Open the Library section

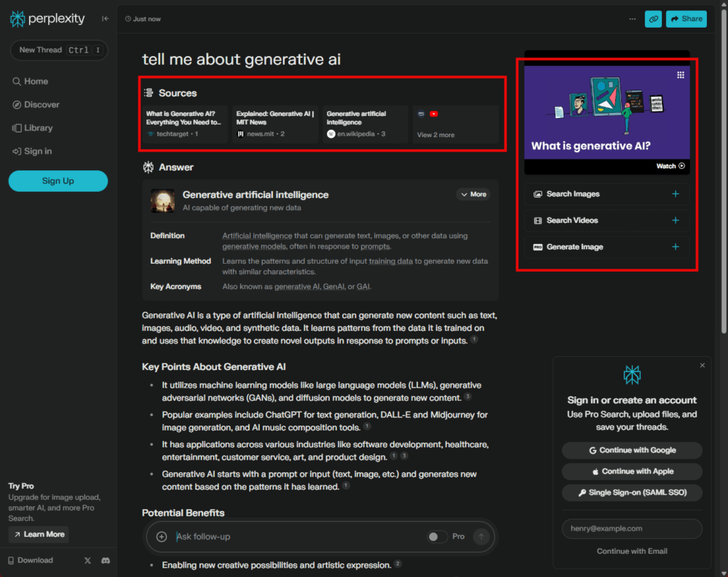[33, 127]
